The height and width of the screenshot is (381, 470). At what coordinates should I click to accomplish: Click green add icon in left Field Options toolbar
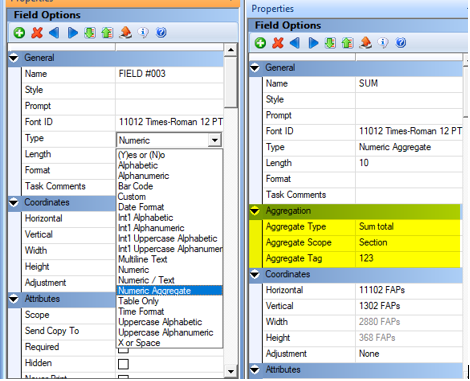point(19,33)
